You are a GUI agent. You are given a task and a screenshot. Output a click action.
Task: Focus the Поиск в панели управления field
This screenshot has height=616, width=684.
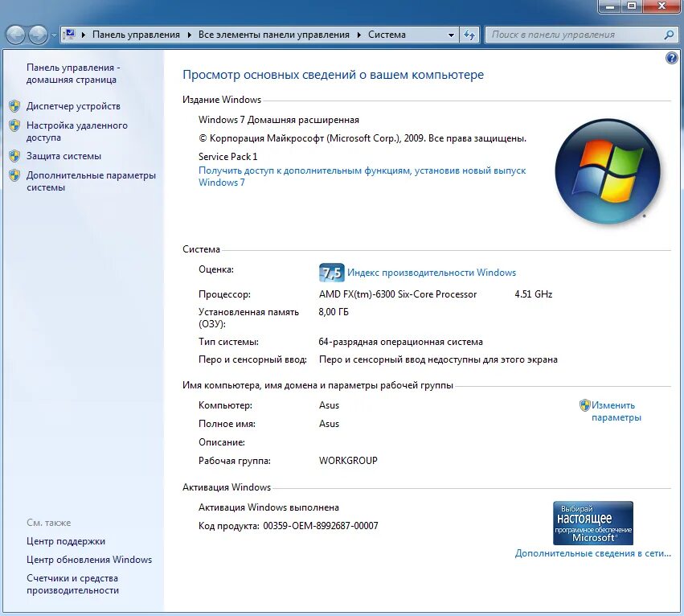coord(575,35)
